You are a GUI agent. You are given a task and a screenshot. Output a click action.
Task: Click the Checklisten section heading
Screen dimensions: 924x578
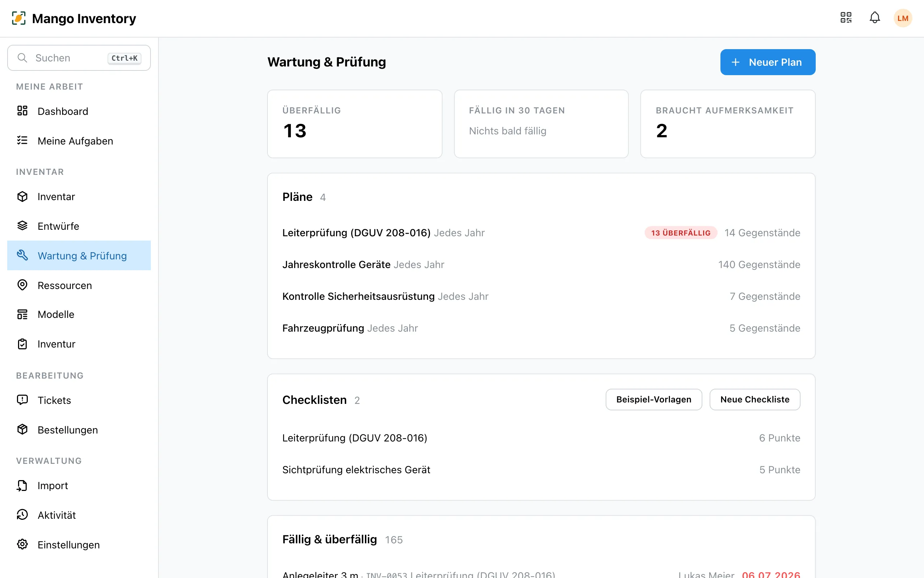[315, 400]
